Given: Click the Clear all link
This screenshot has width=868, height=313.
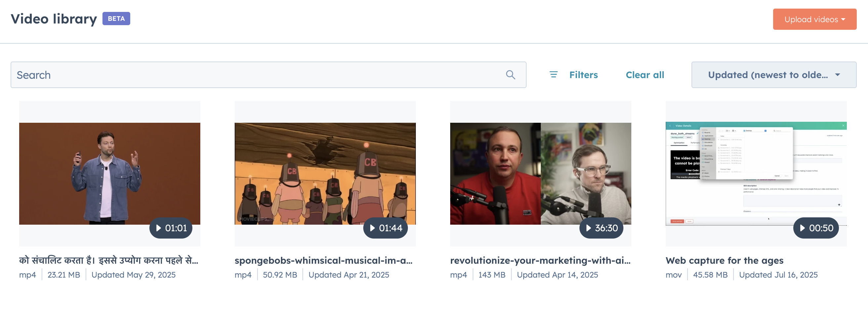Looking at the screenshot, I should [645, 75].
